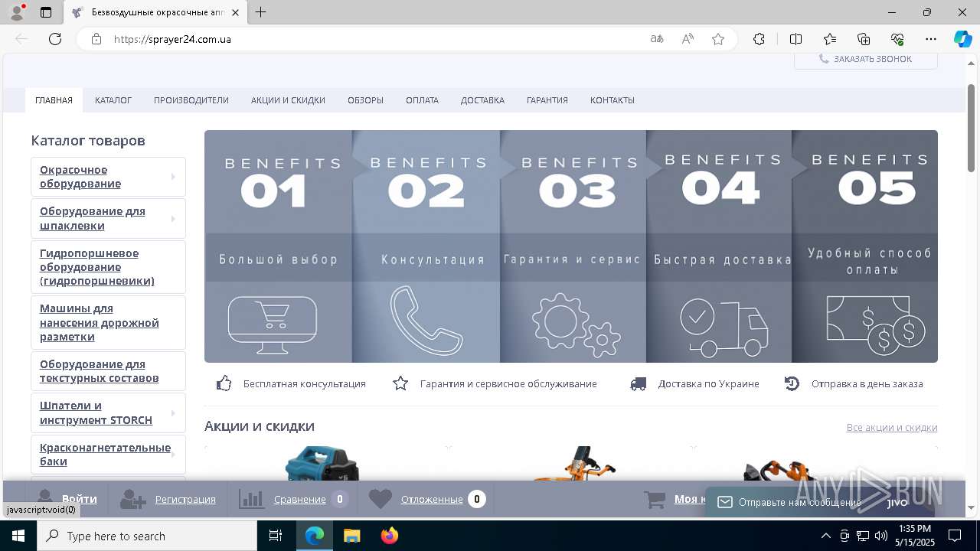Open АКЦИИ И СКИДКИ menu item
Viewport: 980px width, 551px height.
(288, 100)
